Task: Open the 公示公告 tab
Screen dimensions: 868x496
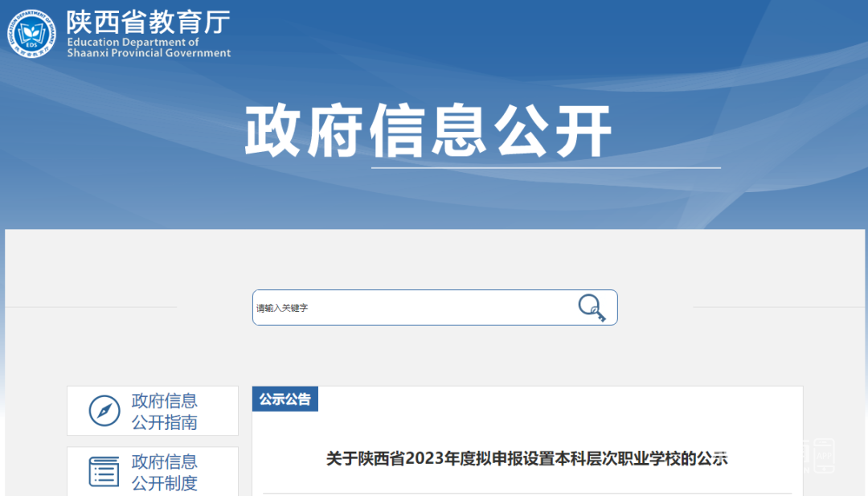Action: pos(285,399)
